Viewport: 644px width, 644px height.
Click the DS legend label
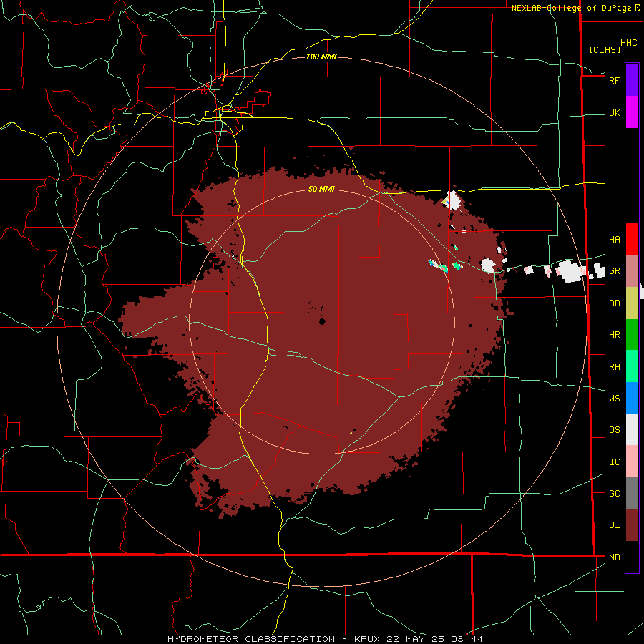614,429
